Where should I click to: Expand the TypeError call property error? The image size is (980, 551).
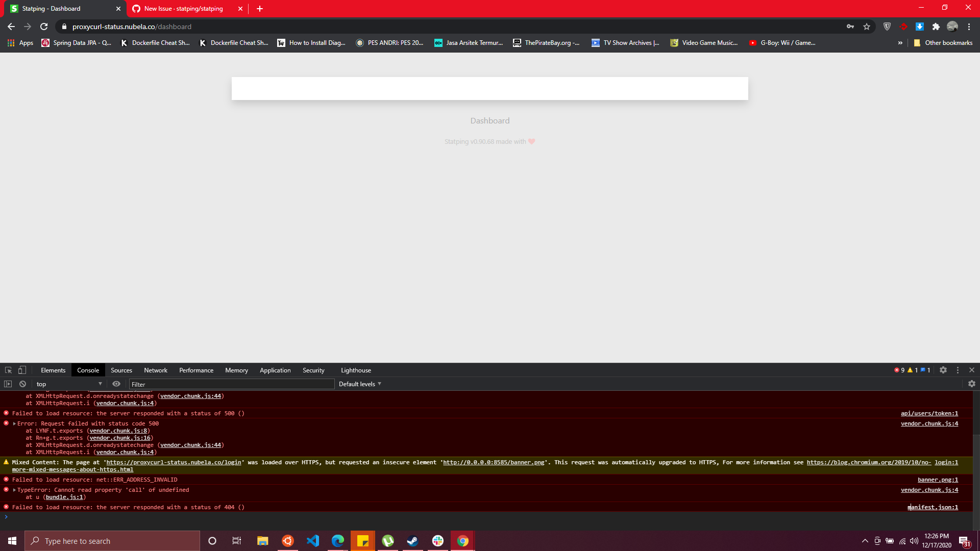point(14,490)
